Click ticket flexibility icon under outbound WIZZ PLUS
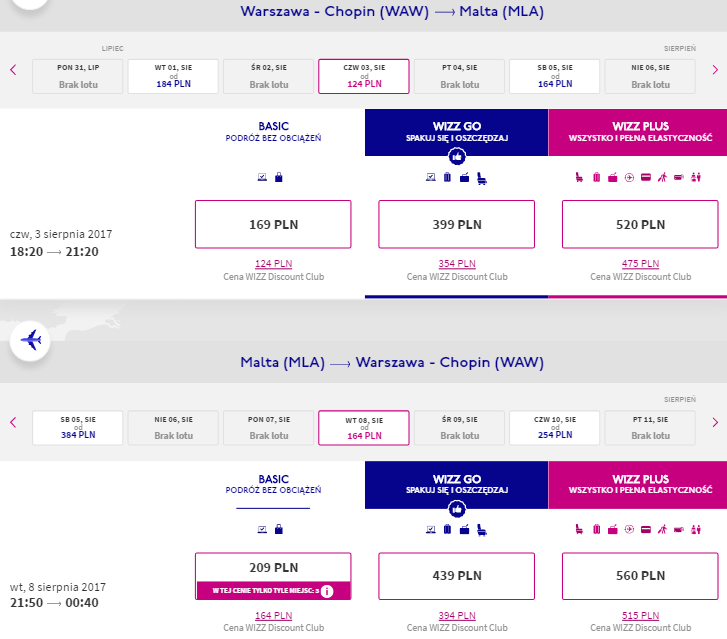This screenshot has width=727, height=639. [679, 177]
